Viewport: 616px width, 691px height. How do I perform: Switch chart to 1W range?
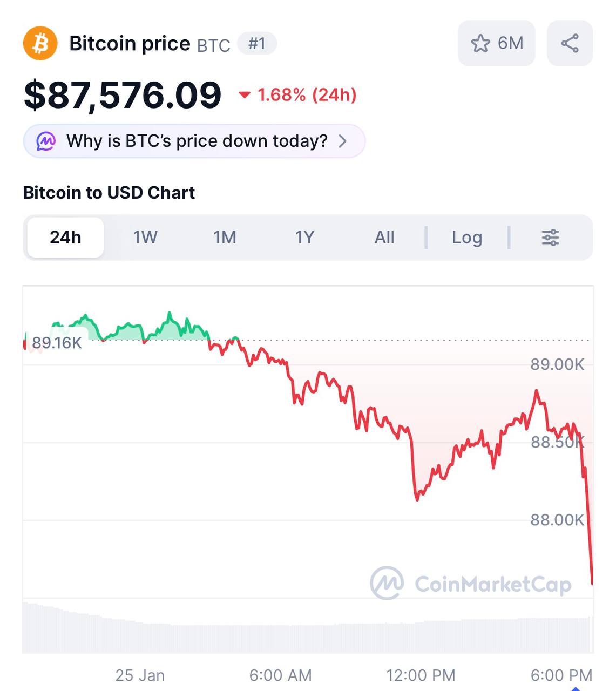[145, 238]
